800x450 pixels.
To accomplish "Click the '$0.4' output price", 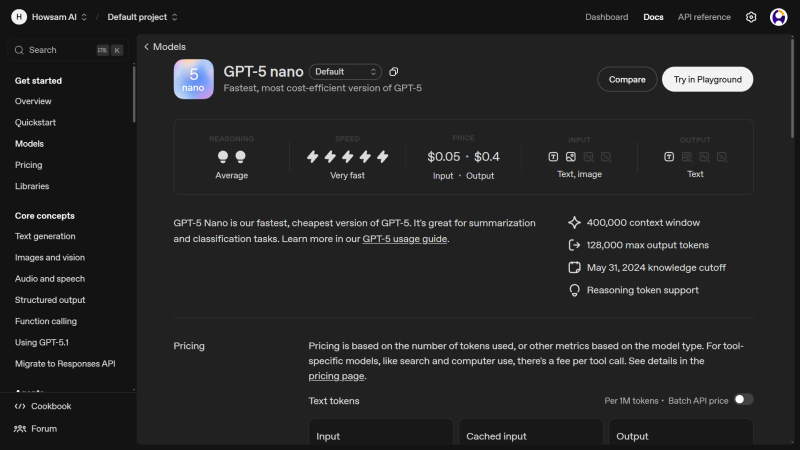I will pos(487,157).
